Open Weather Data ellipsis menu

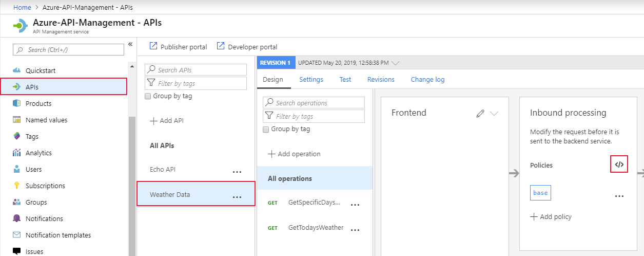tap(237, 196)
